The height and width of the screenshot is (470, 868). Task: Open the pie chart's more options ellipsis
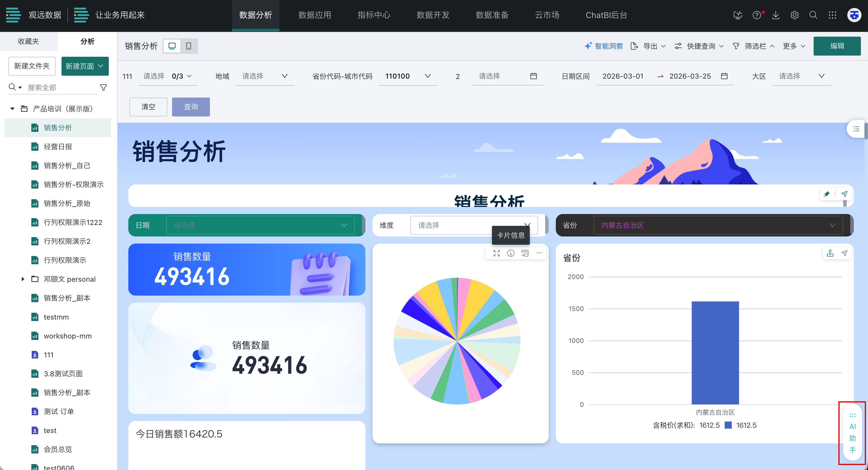coord(539,253)
